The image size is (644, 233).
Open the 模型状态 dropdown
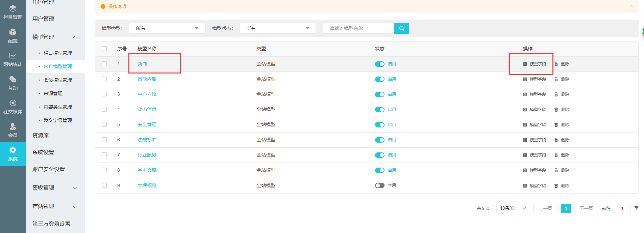[x=277, y=28]
